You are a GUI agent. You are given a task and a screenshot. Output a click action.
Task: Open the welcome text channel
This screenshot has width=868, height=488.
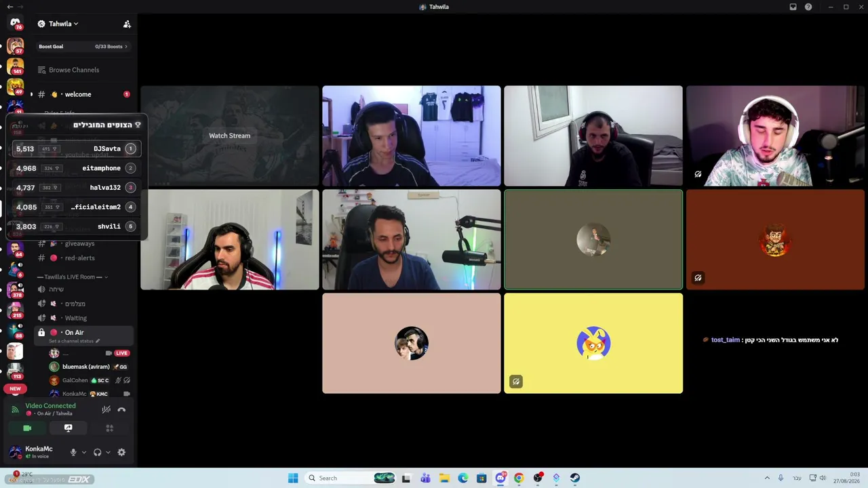[83, 94]
